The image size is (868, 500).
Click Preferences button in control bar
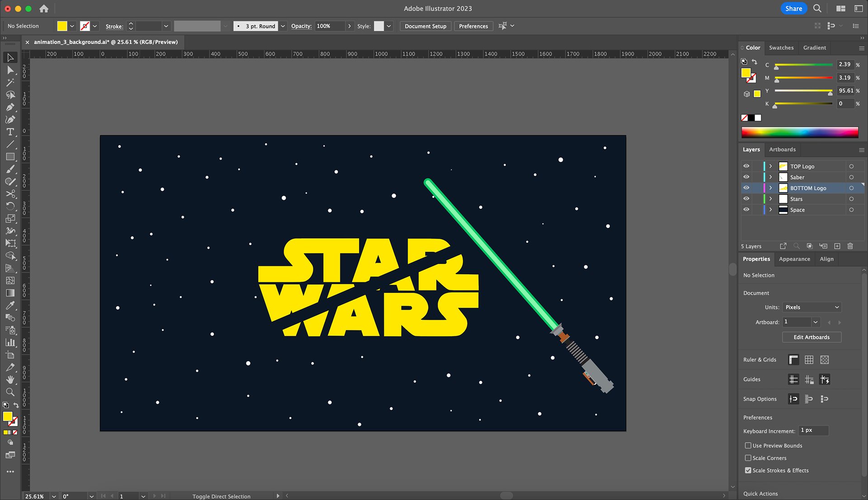[473, 26]
